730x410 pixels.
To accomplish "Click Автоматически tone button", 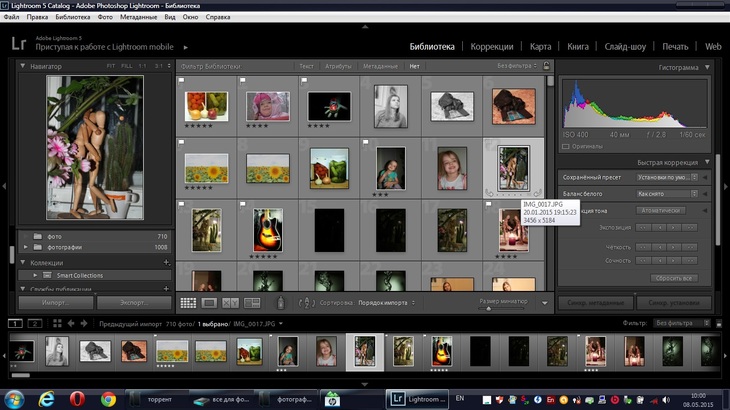I will tap(660, 210).
